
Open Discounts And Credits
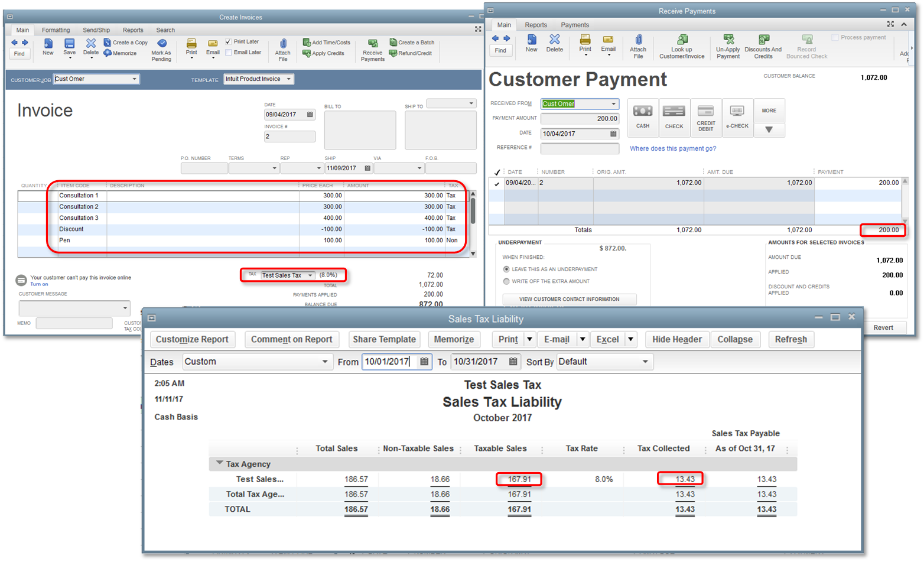coord(763,47)
